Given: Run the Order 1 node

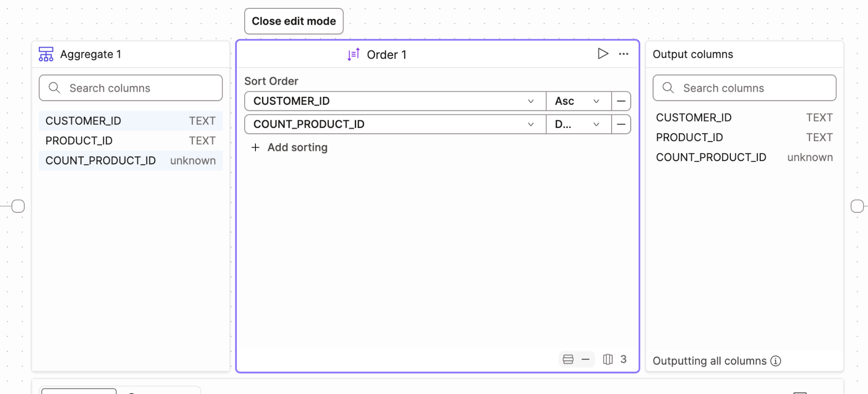Looking at the screenshot, I should [603, 54].
